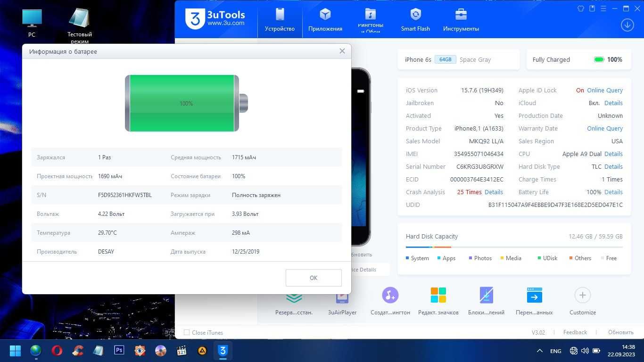The height and width of the screenshot is (362, 644).
Task: Open Создат...ингтон ringtone maker tool
Action: pos(390,302)
